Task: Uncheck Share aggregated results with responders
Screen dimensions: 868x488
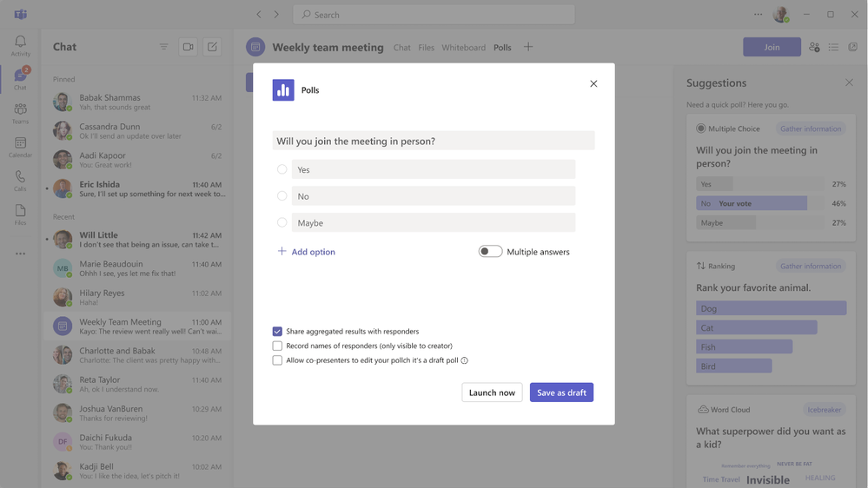Action: (x=277, y=332)
